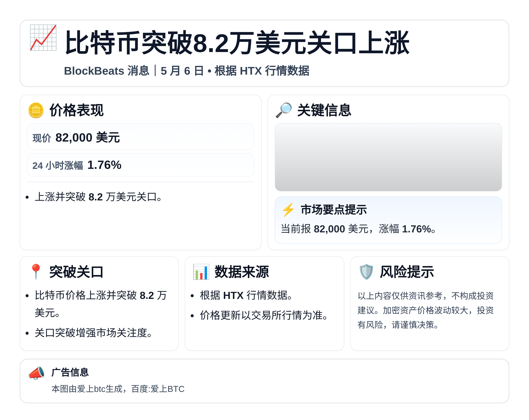Click the red pushpin icon beside 突破关口

(36, 272)
